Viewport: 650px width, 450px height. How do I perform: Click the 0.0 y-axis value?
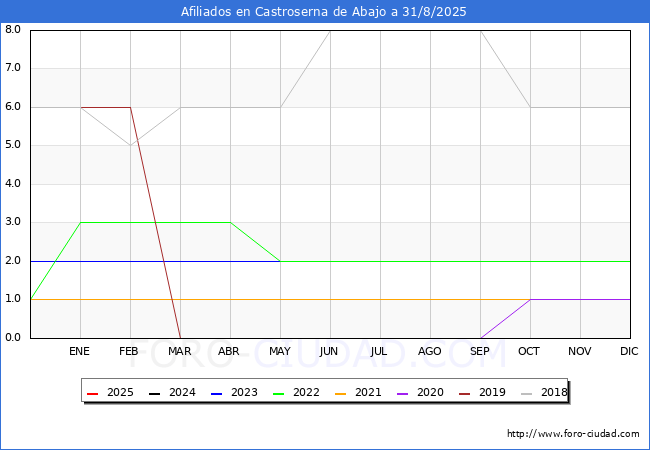point(13,337)
